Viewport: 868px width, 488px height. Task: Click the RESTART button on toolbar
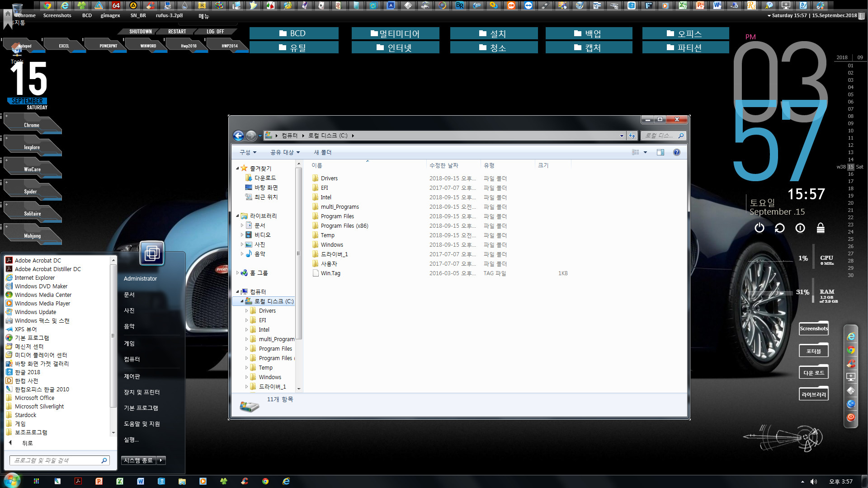[x=176, y=32]
